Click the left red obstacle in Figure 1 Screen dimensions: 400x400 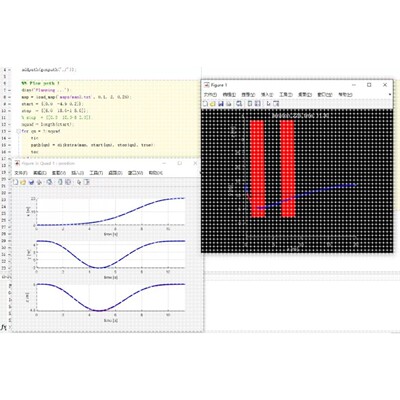[257, 169]
